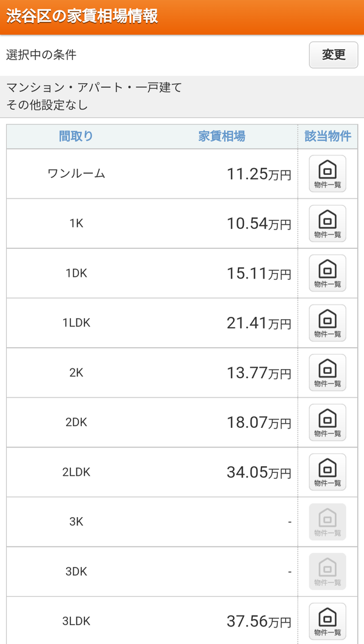Open property list icon for ワンルーム
The width and height of the screenshot is (364, 644).
(328, 174)
